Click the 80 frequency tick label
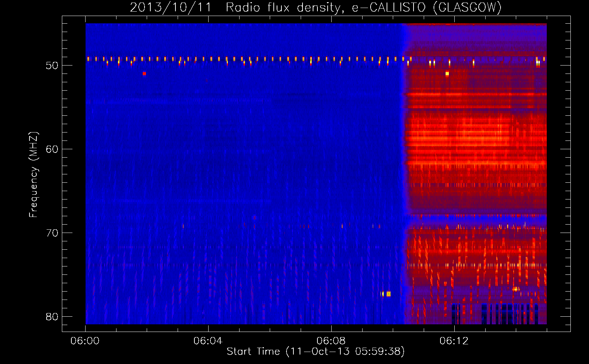This screenshot has width=589, height=364. (52, 317)
